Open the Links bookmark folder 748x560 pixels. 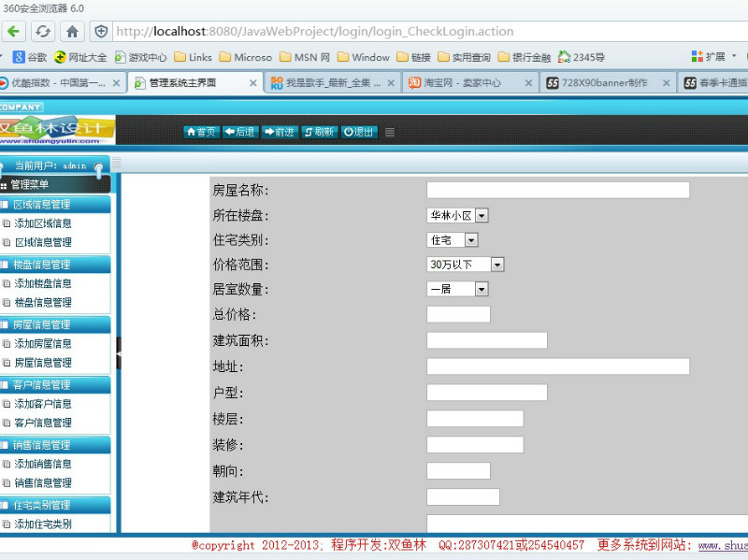pos(193,57)
